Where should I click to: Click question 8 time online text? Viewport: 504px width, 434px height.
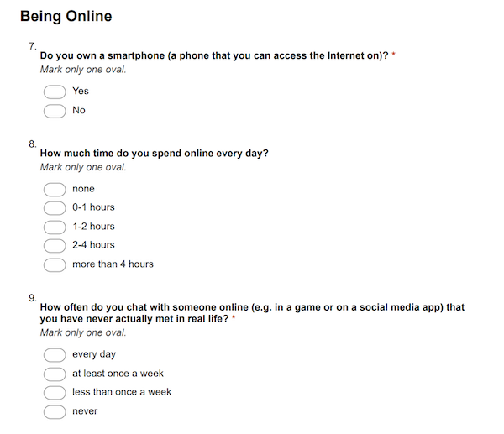point(154,154)
